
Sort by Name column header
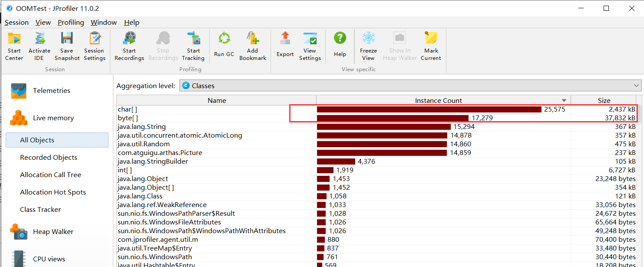tap(217, 100)
